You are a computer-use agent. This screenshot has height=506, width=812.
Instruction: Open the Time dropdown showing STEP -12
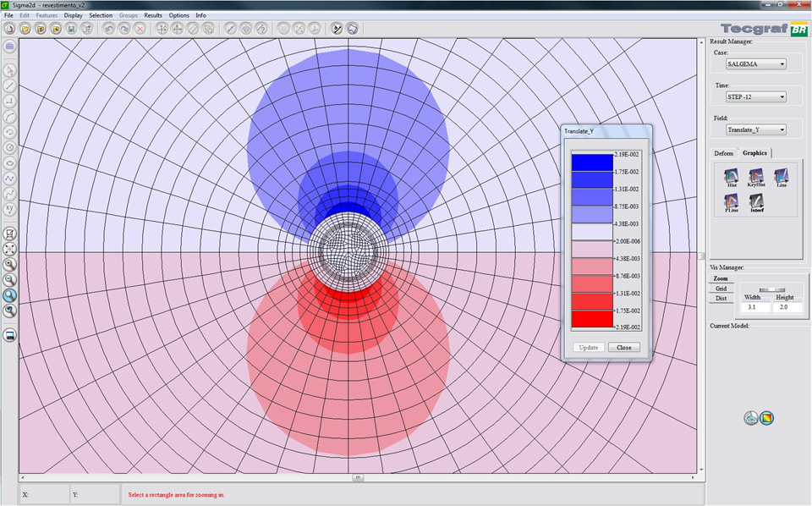(756, 96)
